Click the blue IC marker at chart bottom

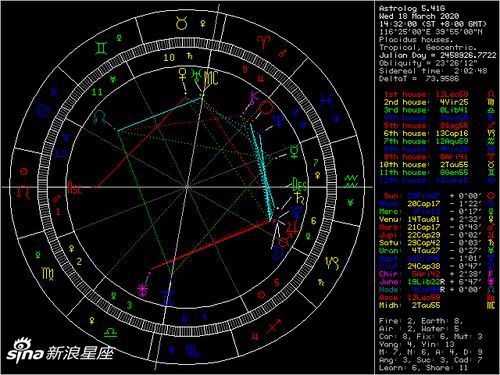(168, 298)
